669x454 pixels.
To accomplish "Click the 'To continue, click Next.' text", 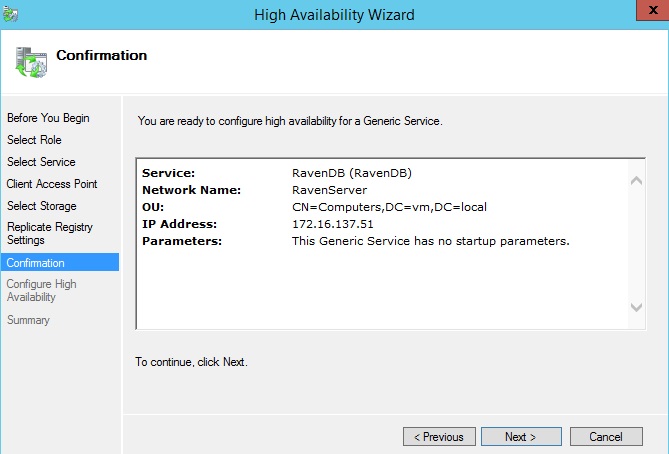I will pyautogui.click(x=191, y=362).
